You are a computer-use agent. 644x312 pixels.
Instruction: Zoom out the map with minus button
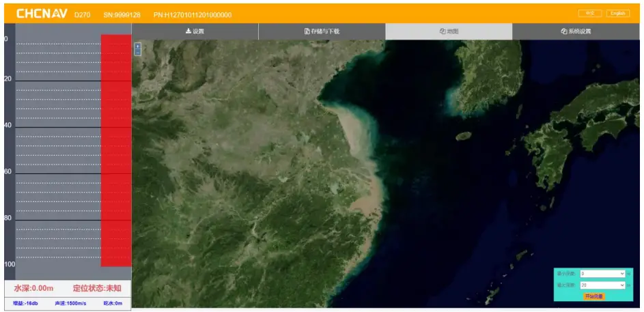(x=138, y=52)
